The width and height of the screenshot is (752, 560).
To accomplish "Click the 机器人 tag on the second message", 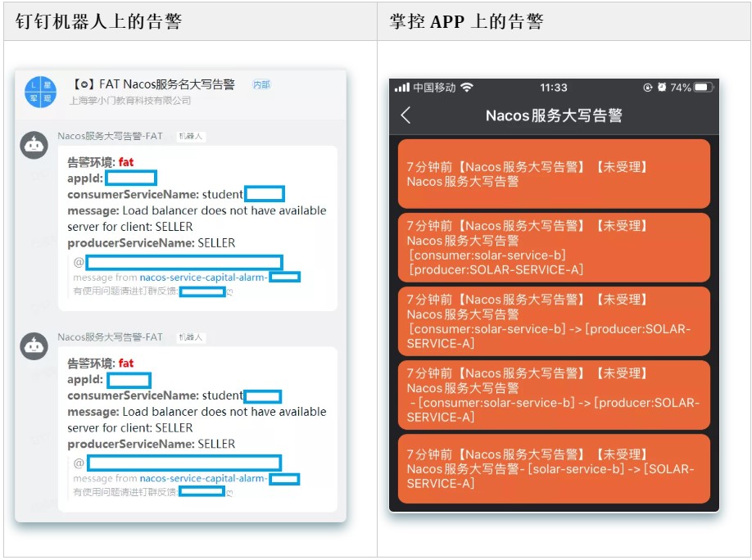I will coord(190,337).
